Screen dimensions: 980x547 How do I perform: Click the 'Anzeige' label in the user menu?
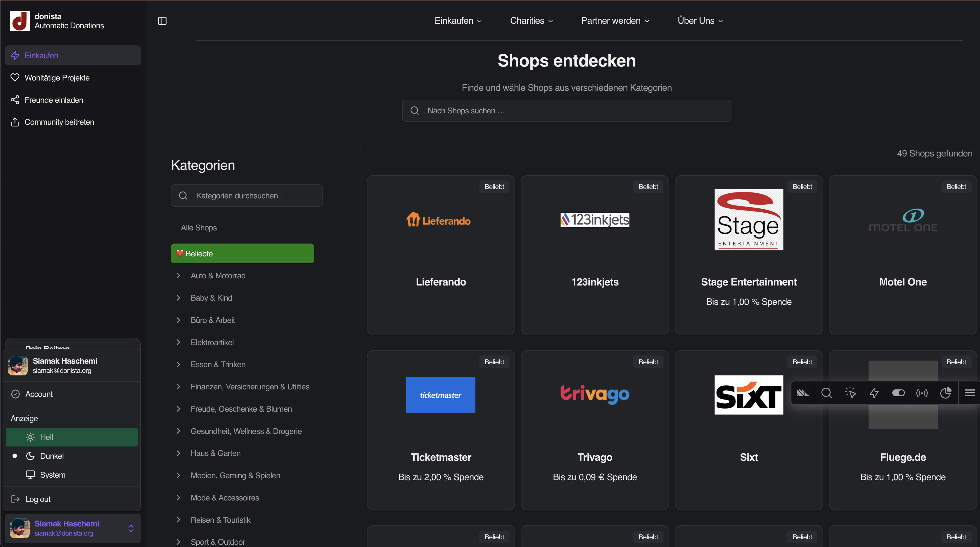[24, 418]
